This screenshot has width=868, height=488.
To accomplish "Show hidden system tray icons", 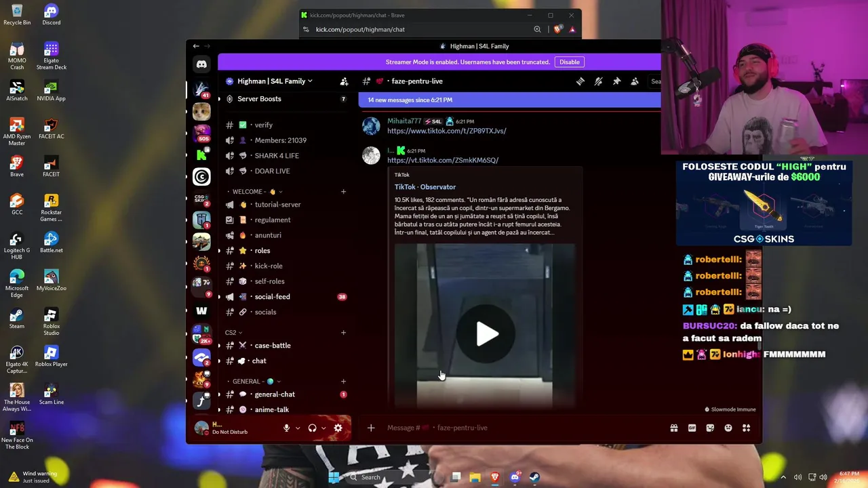I will tap(783, 477).
